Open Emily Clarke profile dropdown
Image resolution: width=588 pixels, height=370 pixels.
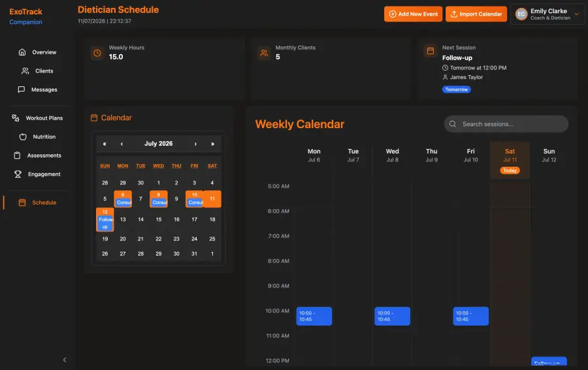(x=547, y=14)
